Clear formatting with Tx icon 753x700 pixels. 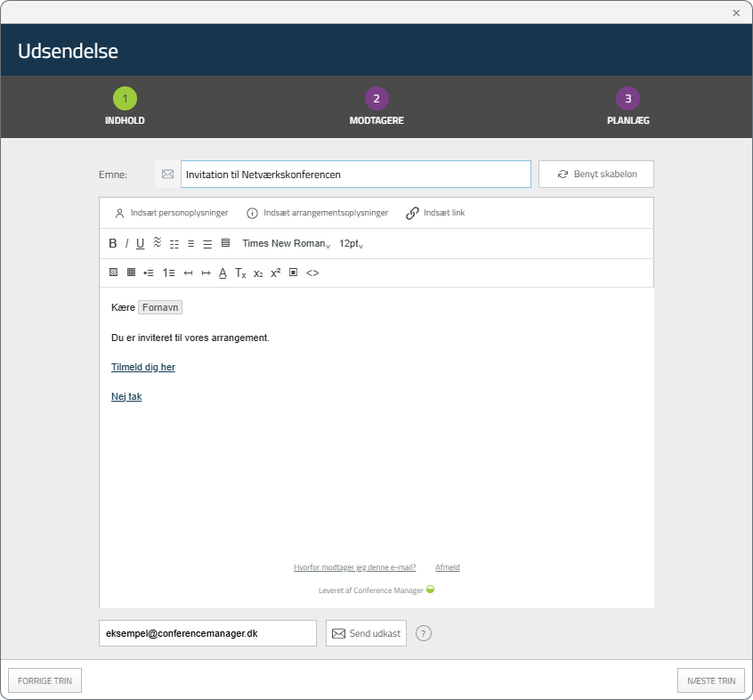pyautogui.click(x=240, y=273)
